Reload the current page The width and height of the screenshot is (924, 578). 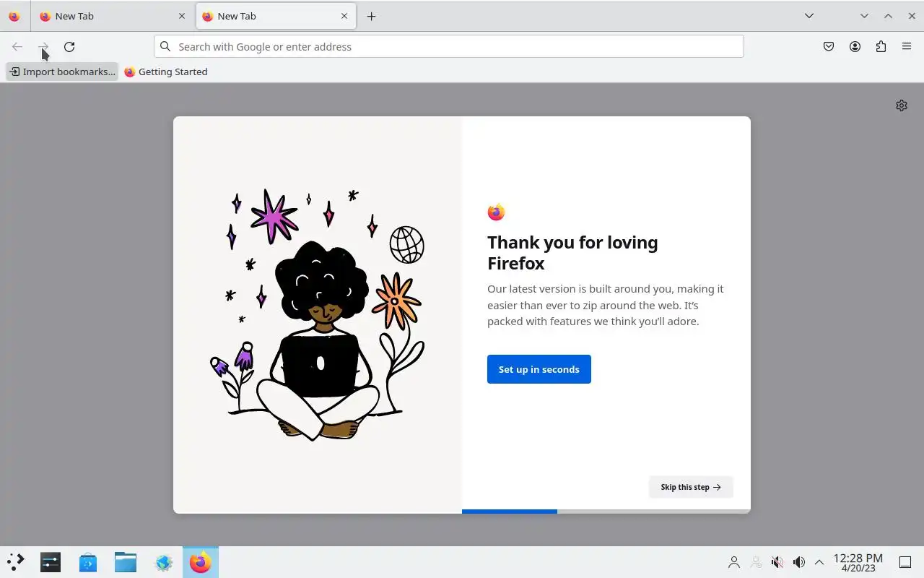click(x=69, y=46)
